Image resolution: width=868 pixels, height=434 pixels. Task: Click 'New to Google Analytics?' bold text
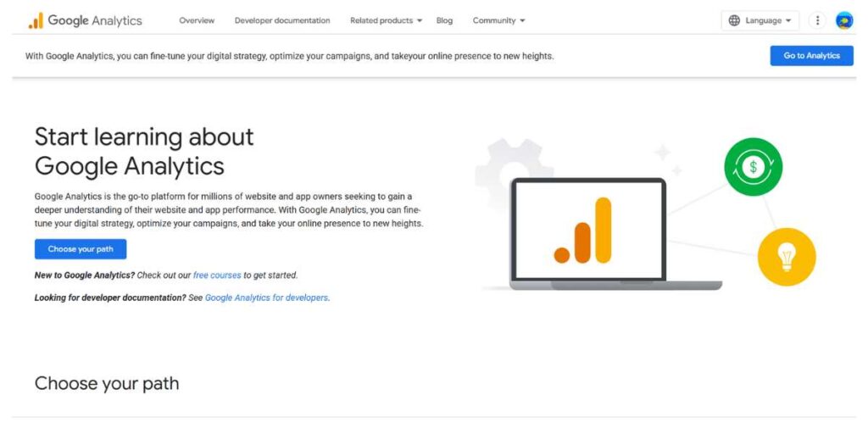point(85,275)
